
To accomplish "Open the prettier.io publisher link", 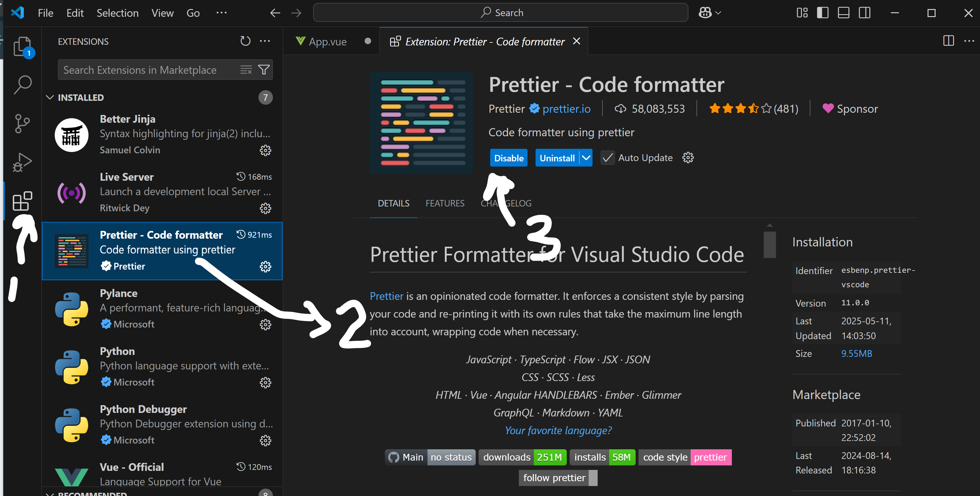I will 566,109.
